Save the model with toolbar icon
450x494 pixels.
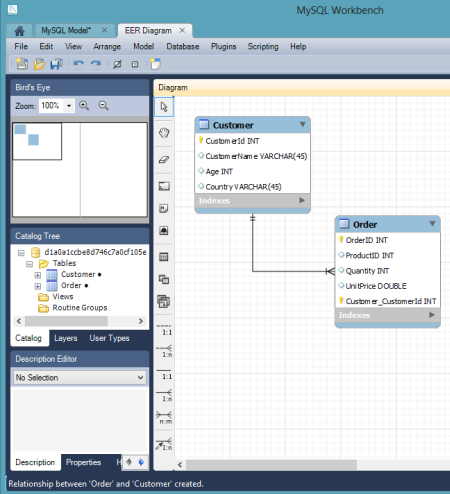[56, 64]
